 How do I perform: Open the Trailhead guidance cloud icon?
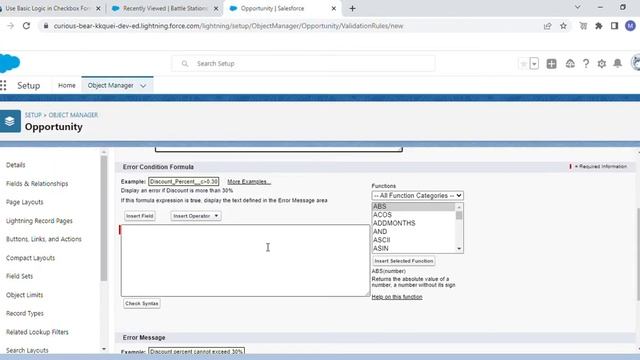(570, 64)
